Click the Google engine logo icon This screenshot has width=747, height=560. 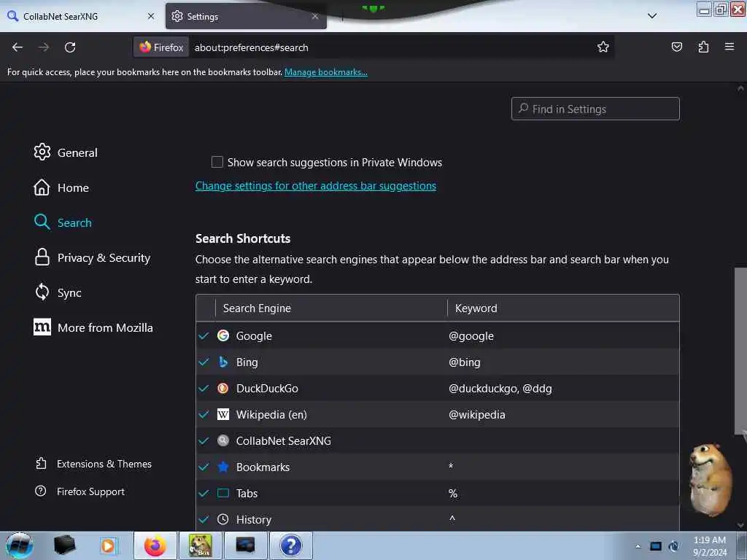click(223, 335)
